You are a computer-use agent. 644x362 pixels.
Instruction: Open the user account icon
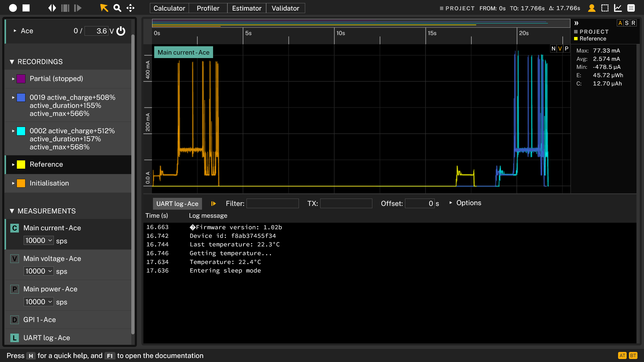tap(592, 8)
